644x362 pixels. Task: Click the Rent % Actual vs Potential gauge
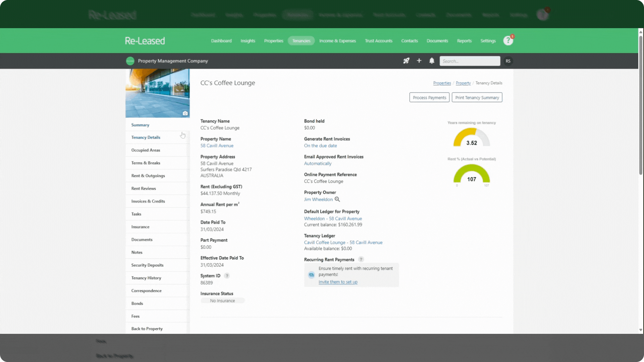point(472,174)
